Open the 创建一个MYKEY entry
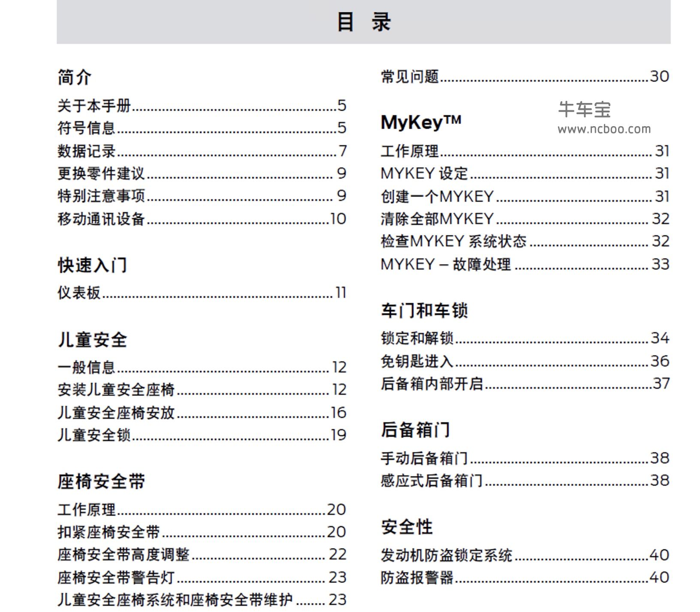Screen dimensions: 700x612 pyautogui.click(x=525, y=196)
